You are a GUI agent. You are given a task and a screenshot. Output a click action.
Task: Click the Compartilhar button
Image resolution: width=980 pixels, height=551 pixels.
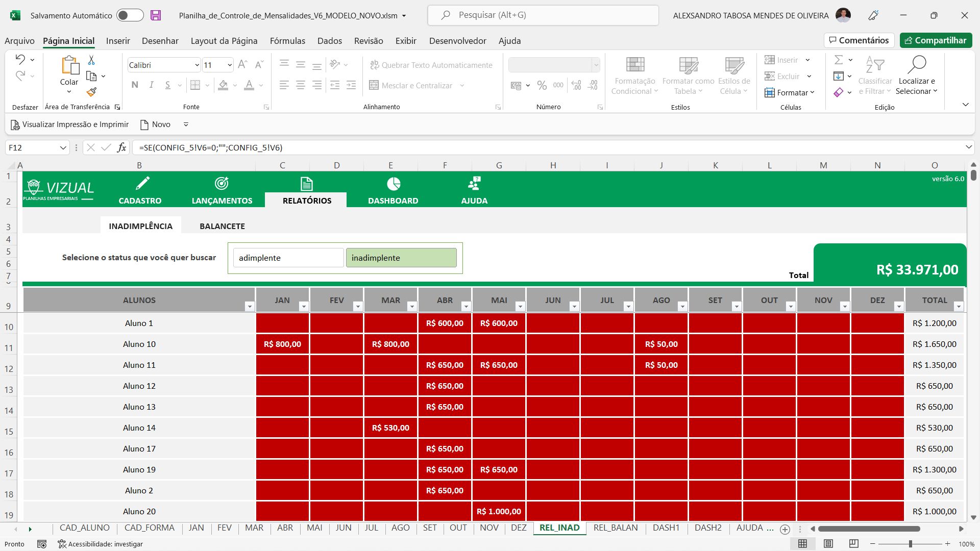pos(936,40)
